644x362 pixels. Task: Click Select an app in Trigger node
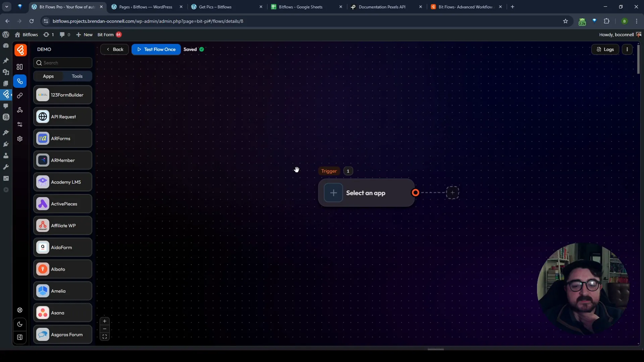(366, 193)
